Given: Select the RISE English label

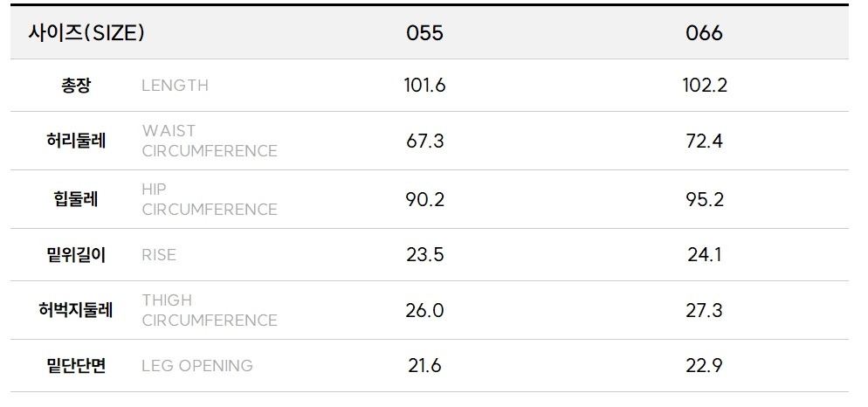Looking at the screenshot, I should pyautogui.click(x=158, y=255).
